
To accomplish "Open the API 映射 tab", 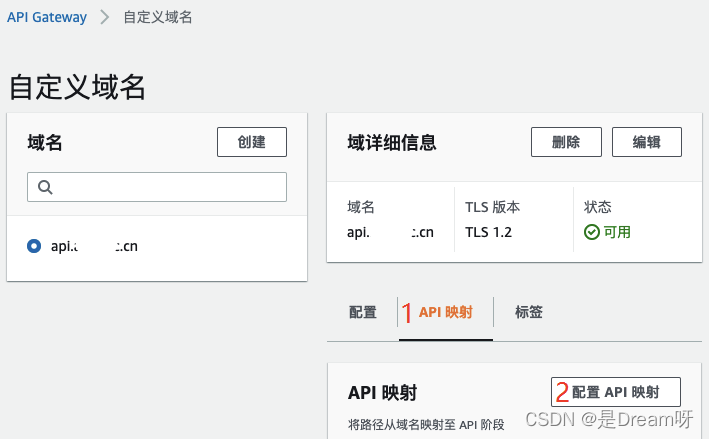I will (445, 312).
